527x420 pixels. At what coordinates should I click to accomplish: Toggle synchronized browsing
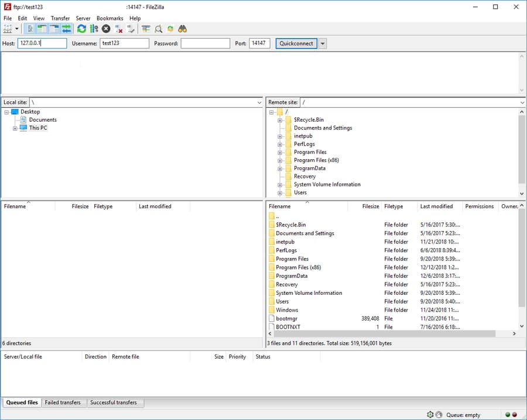[x=170, y=29]
